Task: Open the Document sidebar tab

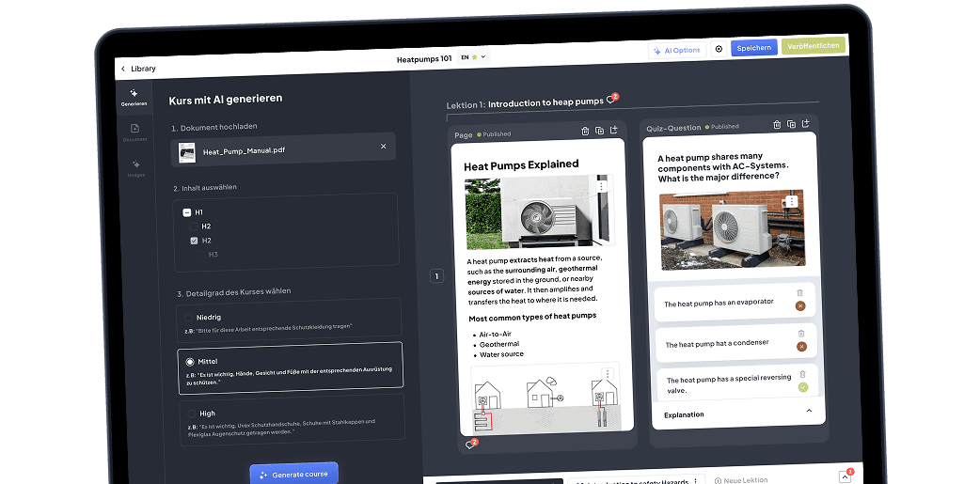Action: tap(135, 133)
